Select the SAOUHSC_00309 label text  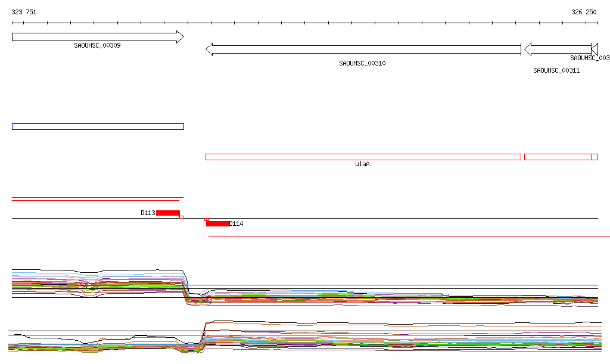[97, 45]
